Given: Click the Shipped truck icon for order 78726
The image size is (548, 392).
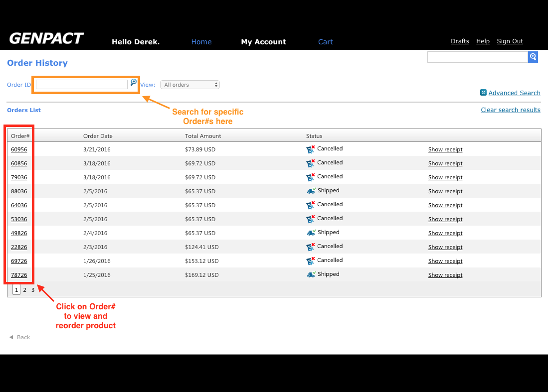Looking at the screenshot, I should 311,274.
